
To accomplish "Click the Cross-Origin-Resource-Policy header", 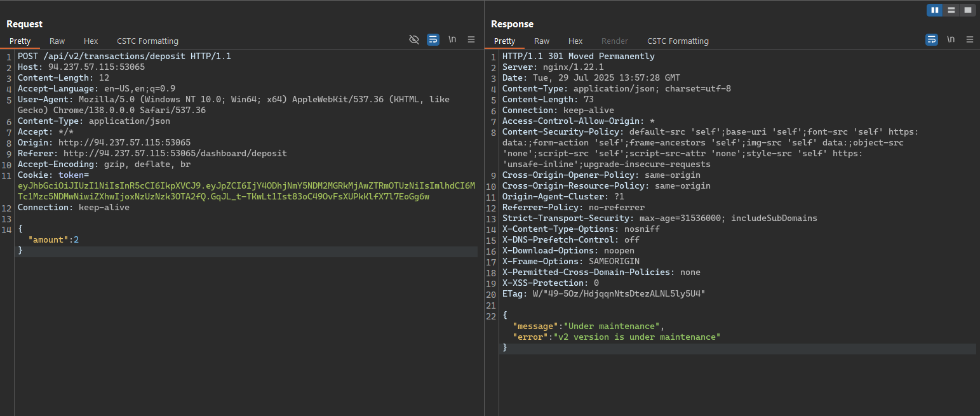I will pos(607,185).
